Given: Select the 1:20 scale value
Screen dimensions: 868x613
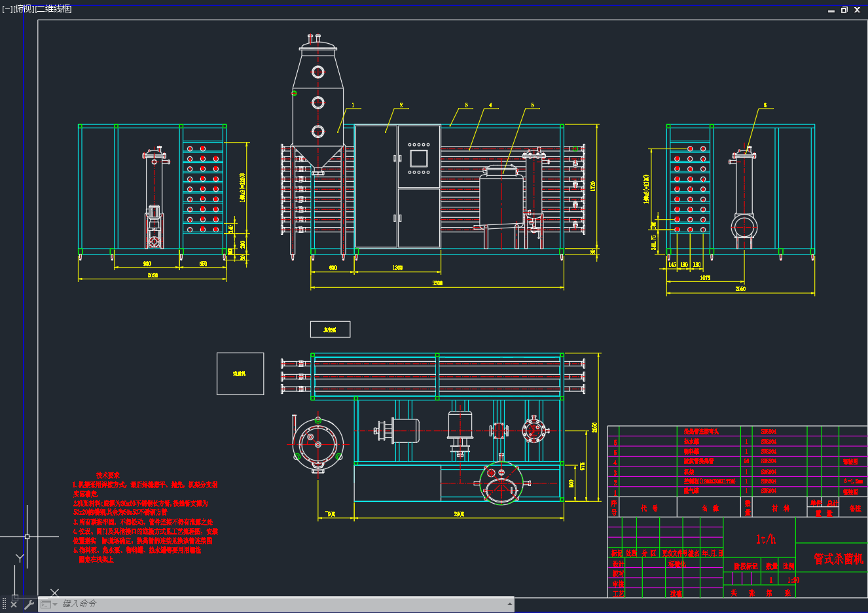Looking at the screenshot, I should coord(793,580).
